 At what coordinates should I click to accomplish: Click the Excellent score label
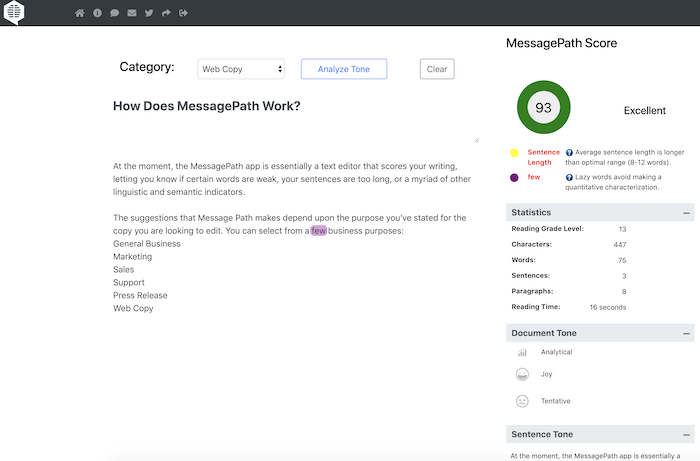coord(645,111)
